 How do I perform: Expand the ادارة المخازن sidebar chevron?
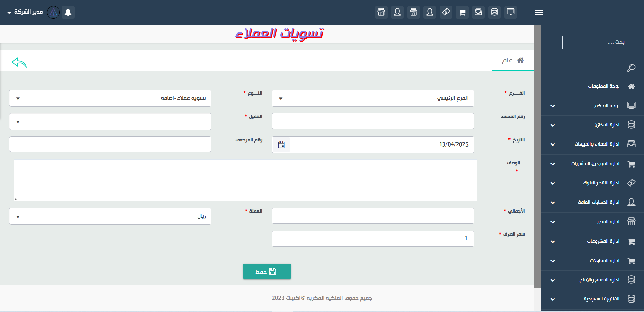pyautogui.click(x=553, y=125)
